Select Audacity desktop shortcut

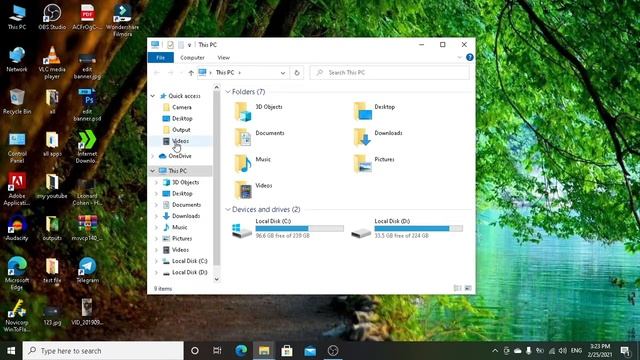[17, 228]
